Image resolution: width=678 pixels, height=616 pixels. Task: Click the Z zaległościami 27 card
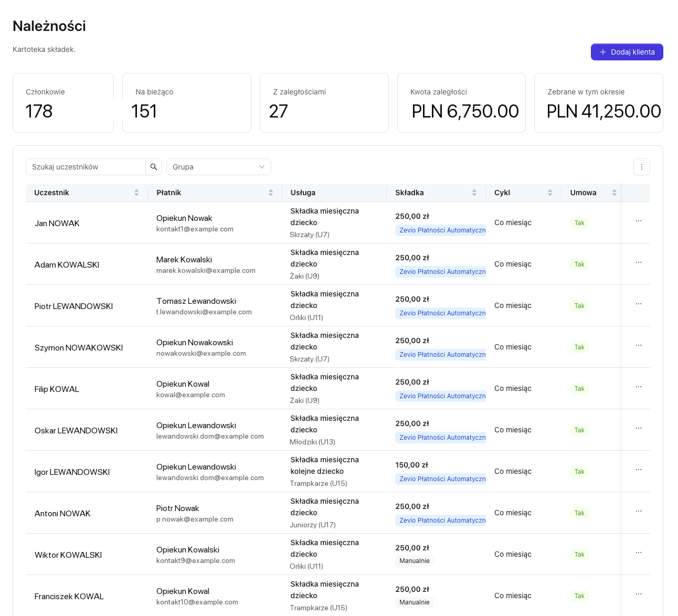(324, 103)
